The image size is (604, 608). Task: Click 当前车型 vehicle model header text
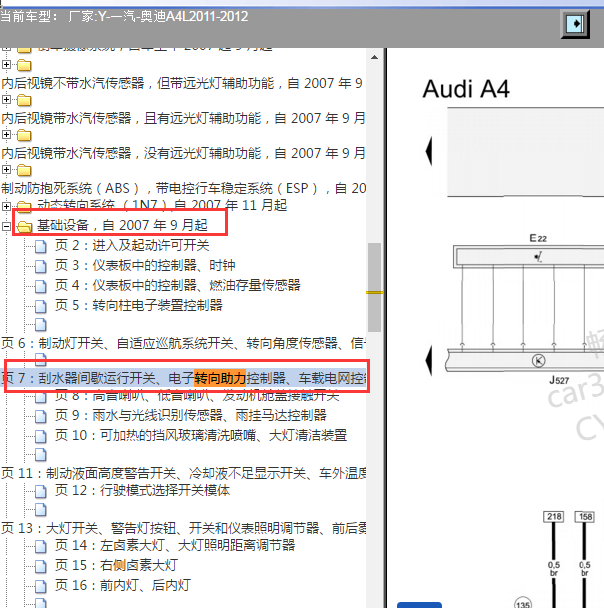124,16
